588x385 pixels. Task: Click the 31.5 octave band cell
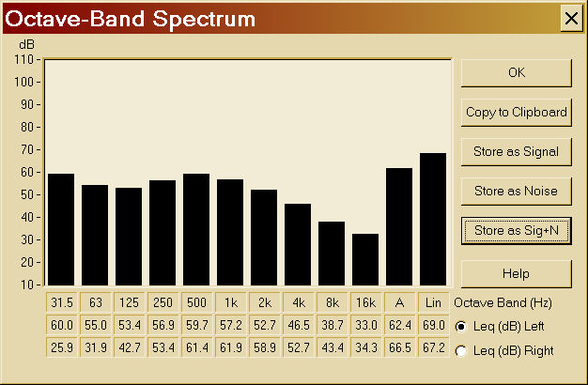pos(62,302)
